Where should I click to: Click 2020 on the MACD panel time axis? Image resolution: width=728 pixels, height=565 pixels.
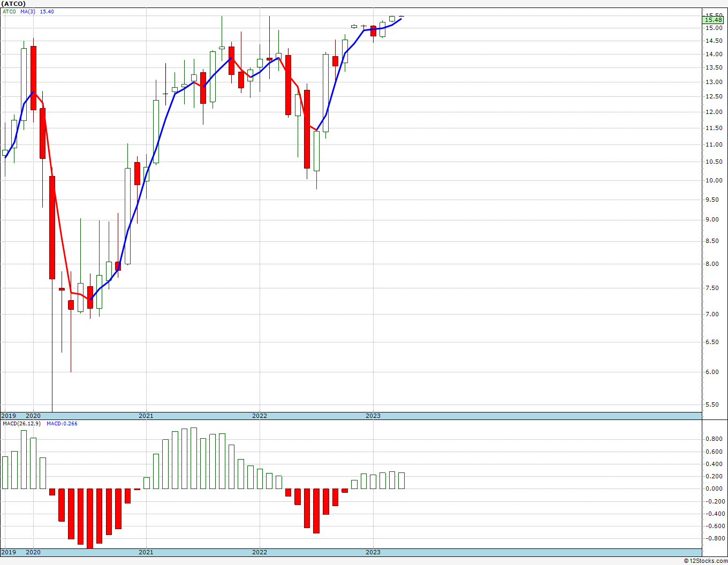pyautogui.click(x=33, y=552)
